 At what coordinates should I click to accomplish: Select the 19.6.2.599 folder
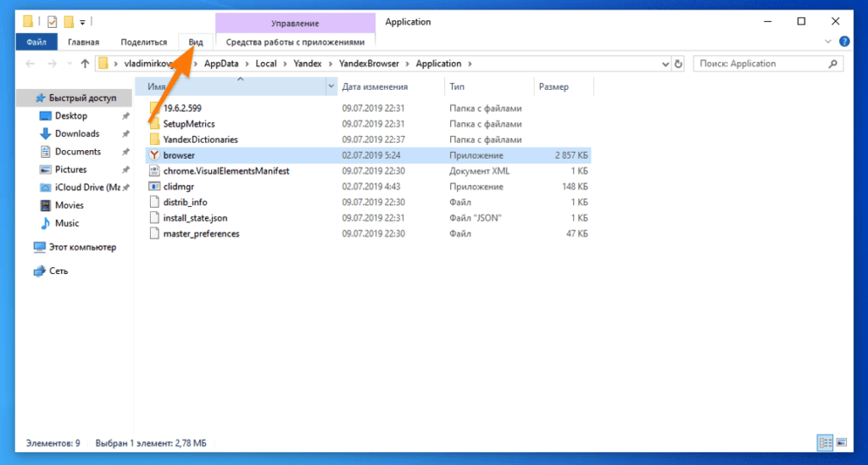point(369,108)
